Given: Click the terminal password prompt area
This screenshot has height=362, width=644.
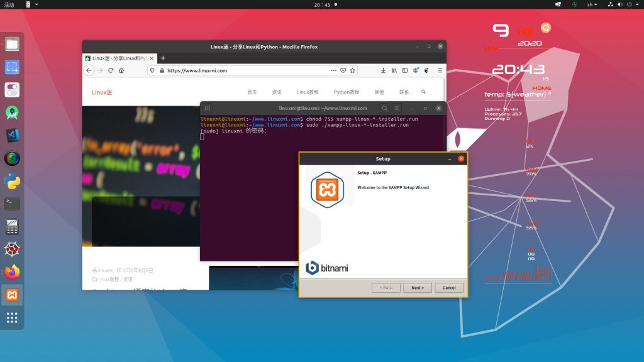Looking at the screenshot, I should pyautogui.click(x=234, y=131).
